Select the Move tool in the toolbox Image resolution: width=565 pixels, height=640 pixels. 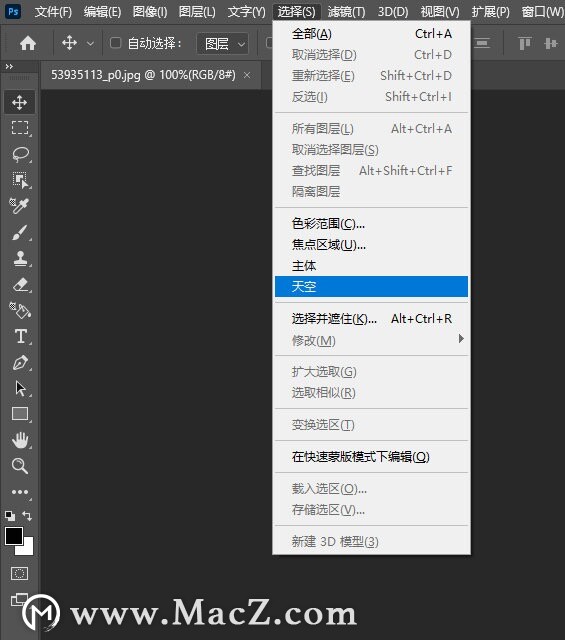(x=20, y=102)
